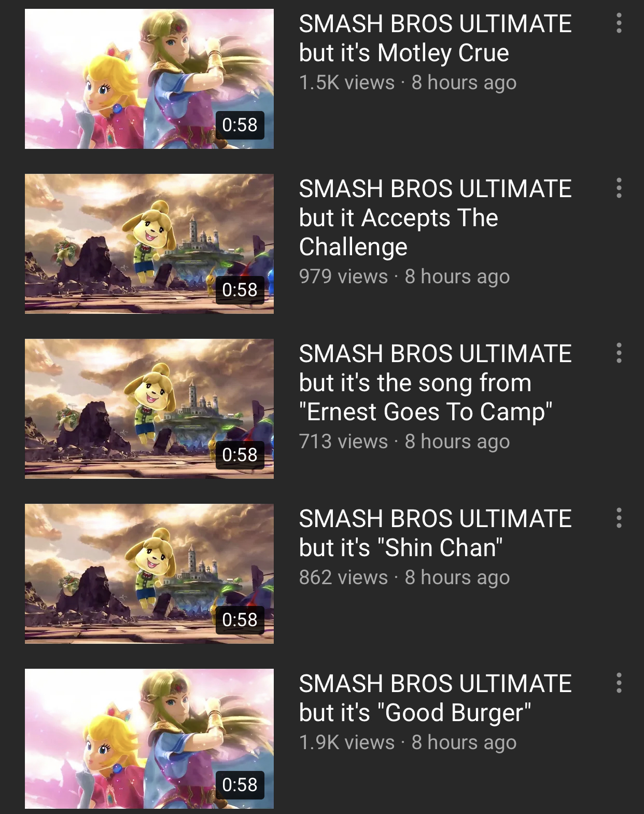Play the Shin Chan video thumbnail

[x=149, y=574]
